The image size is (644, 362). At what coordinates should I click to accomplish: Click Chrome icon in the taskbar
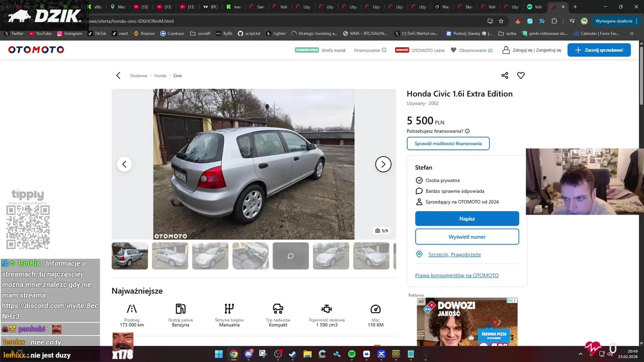tap(233, 354)
